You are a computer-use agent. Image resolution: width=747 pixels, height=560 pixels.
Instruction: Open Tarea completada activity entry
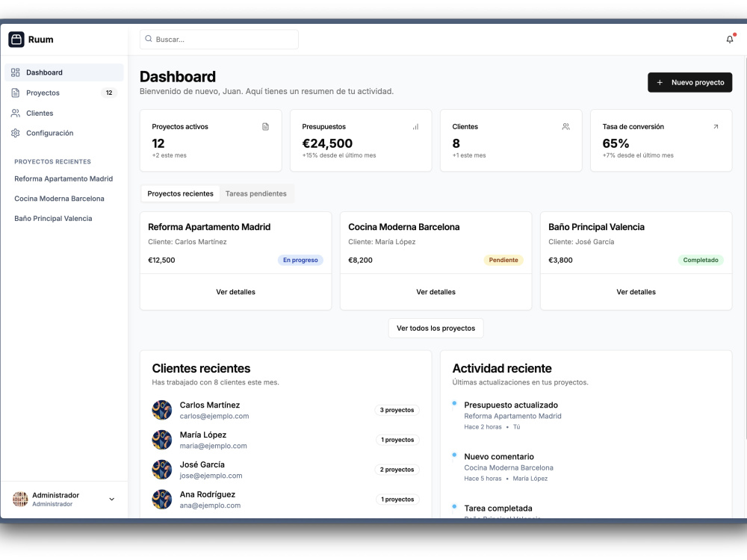point(498,508)
